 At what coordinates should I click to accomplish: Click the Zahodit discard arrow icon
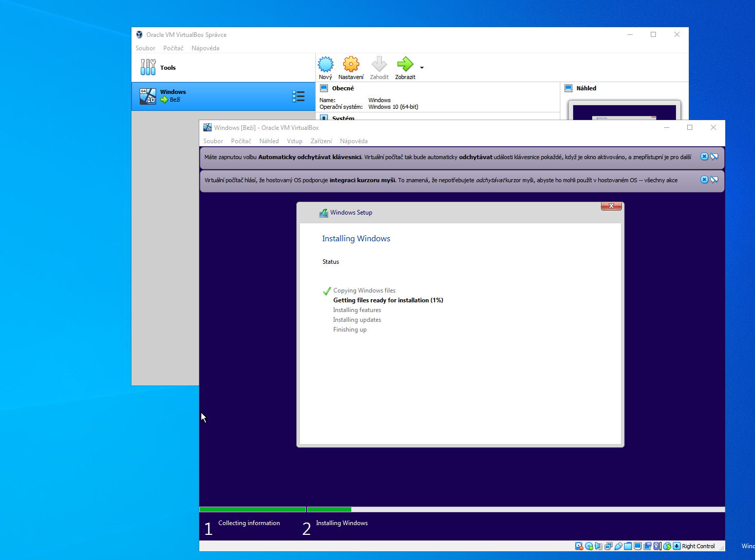pyautogui.click(x=379, y=64)
